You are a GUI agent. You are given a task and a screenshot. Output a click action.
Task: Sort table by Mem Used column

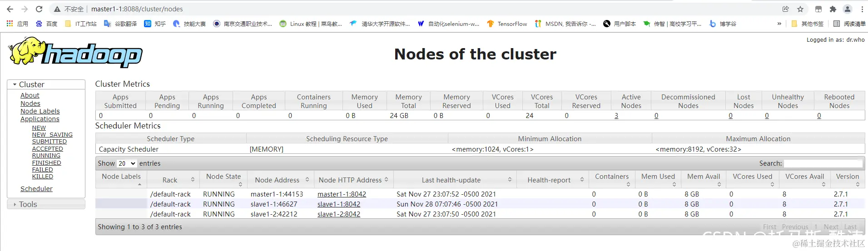coord(657,180)
